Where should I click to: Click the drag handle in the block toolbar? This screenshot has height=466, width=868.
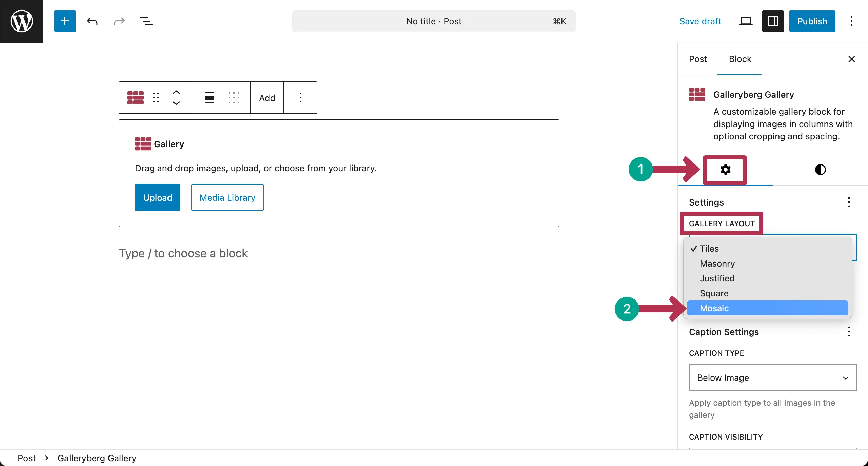[156, 98]
